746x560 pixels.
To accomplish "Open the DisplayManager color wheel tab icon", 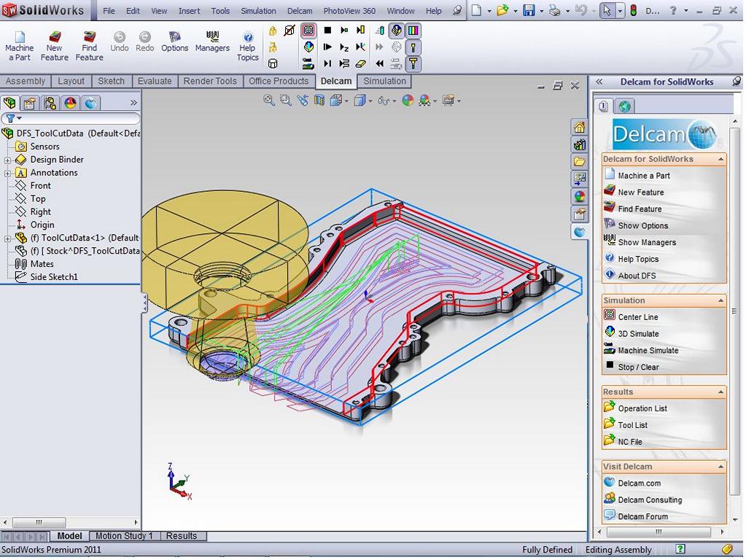I will pos(71,103).
